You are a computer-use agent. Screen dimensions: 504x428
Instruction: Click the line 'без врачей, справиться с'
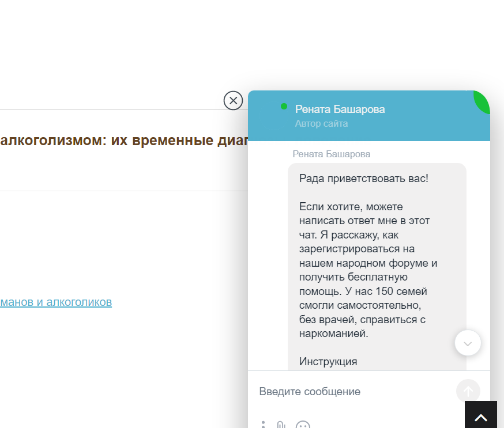[x=362, y=319]
